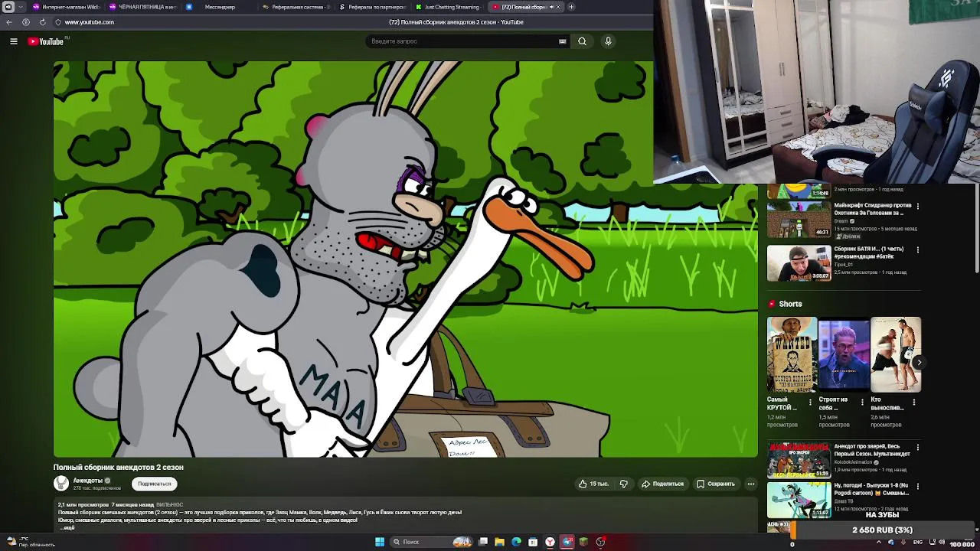Open the weather widget in taskbar
The width and height of the screenshot is (980, 551).
(31, 542)
